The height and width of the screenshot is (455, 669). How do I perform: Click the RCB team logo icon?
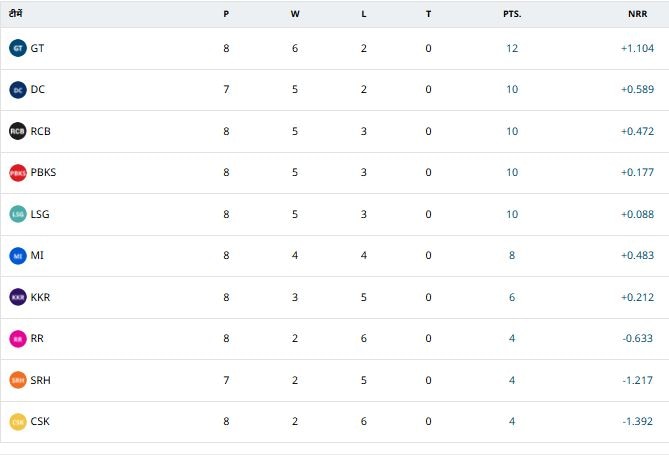coord(17,131)
